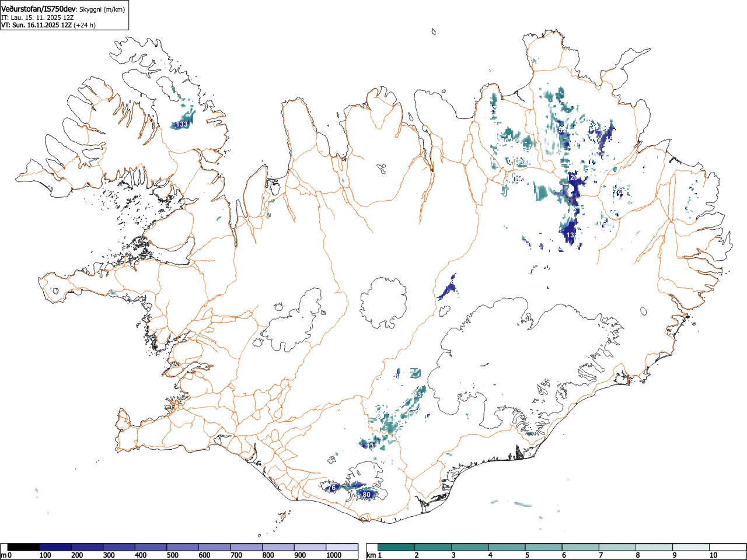This screenshot has width=747, height=560.
Task: Pick the 2–3 km legend swatch
Action: click(434, 547)
